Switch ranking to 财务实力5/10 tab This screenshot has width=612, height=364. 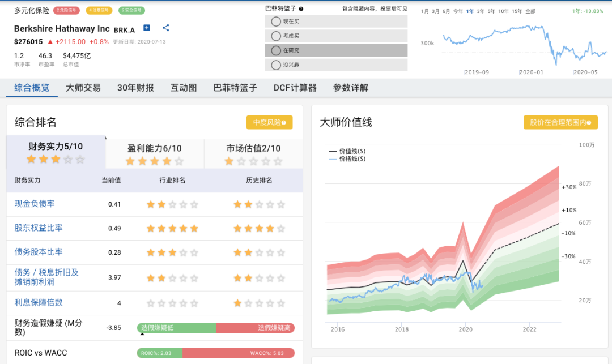[56, 152]
